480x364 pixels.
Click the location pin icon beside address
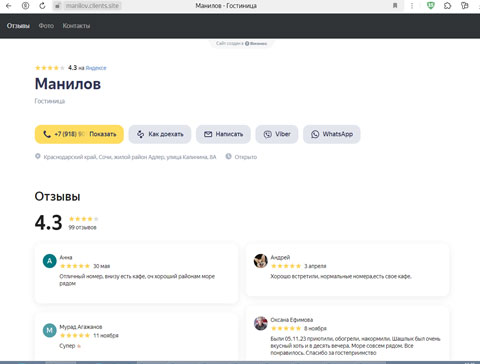tap(38, 156)
